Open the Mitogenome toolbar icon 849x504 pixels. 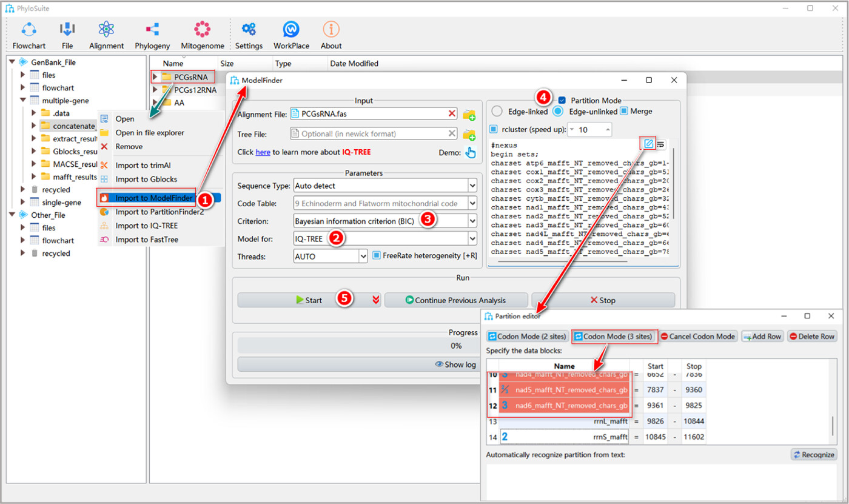[x=202, y=35]
